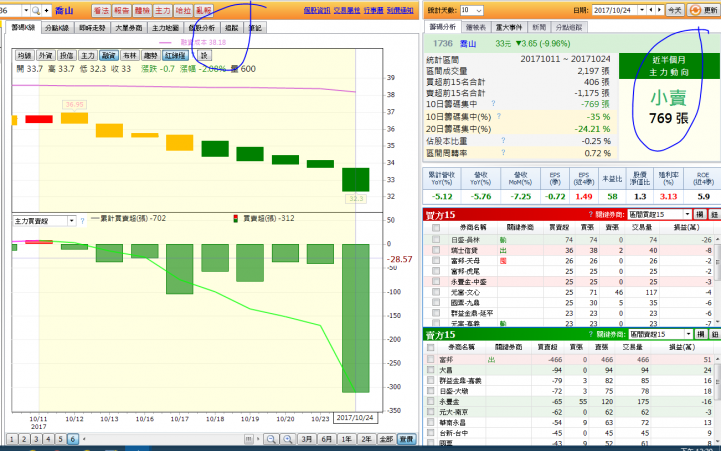The height and width of the screenshot is (451, 721).
Task: Click help icon in 賣方15 header
Action: [x=590, y=334]
